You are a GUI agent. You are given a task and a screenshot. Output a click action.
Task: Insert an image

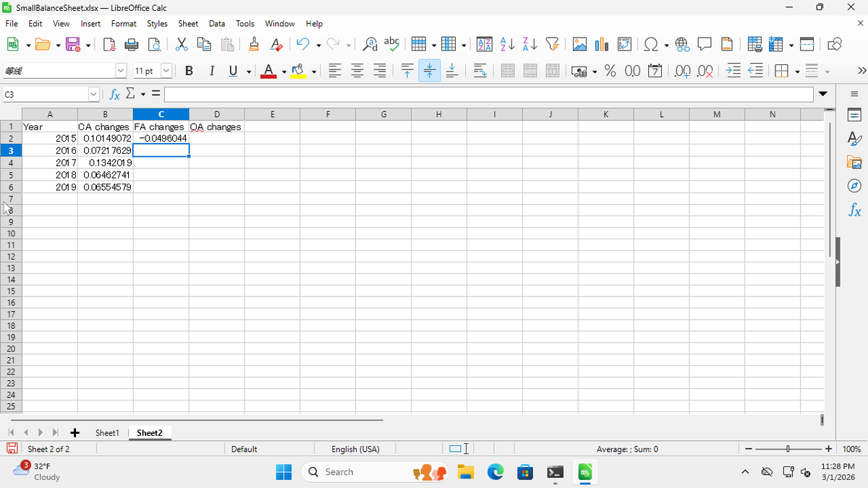click(579, 44)
